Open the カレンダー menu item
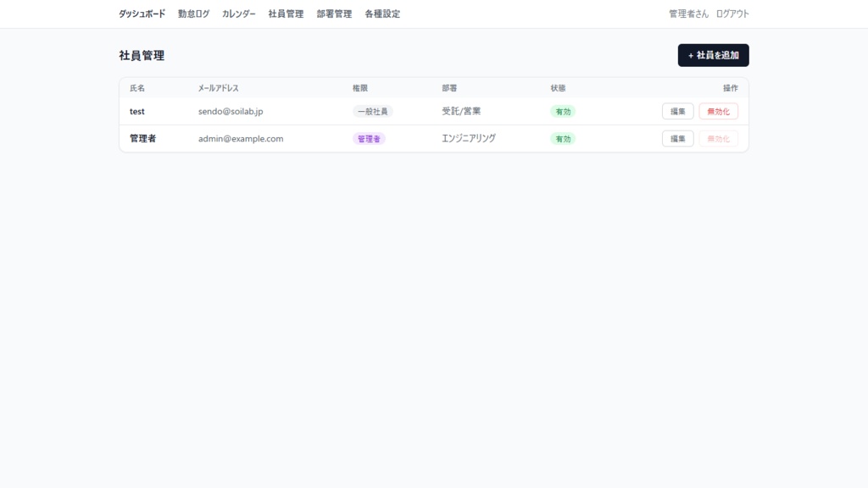This screenshot has height=488, width=868. click(238, 14)
